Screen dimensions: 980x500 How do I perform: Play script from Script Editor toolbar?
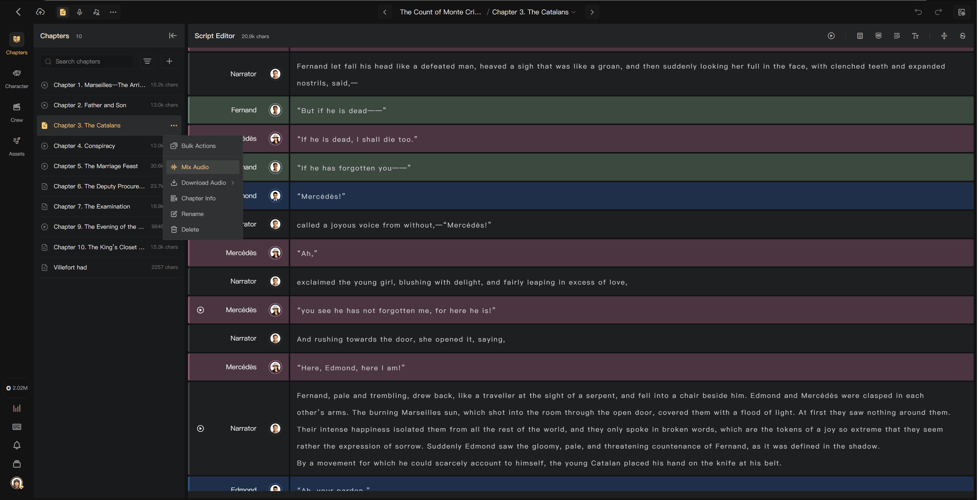point(831,36)
